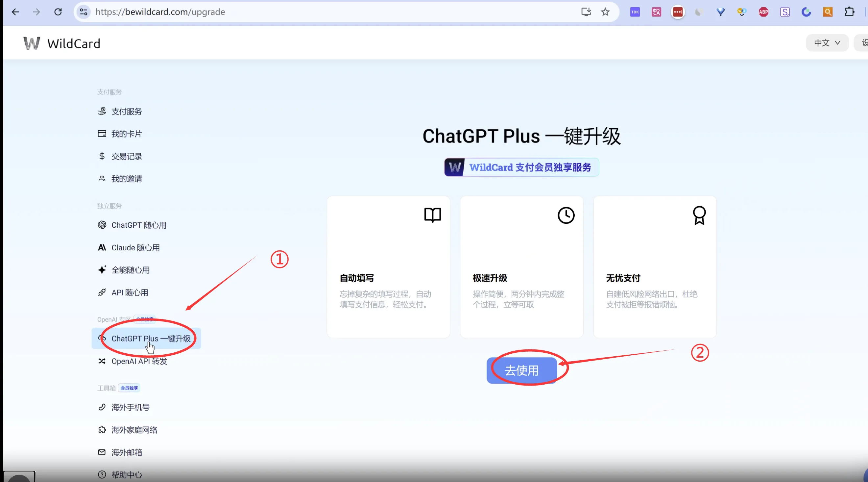Click the install app icon in the address bar
The width and height of the screenshot is (868, 482).
[x=586, y=12]
